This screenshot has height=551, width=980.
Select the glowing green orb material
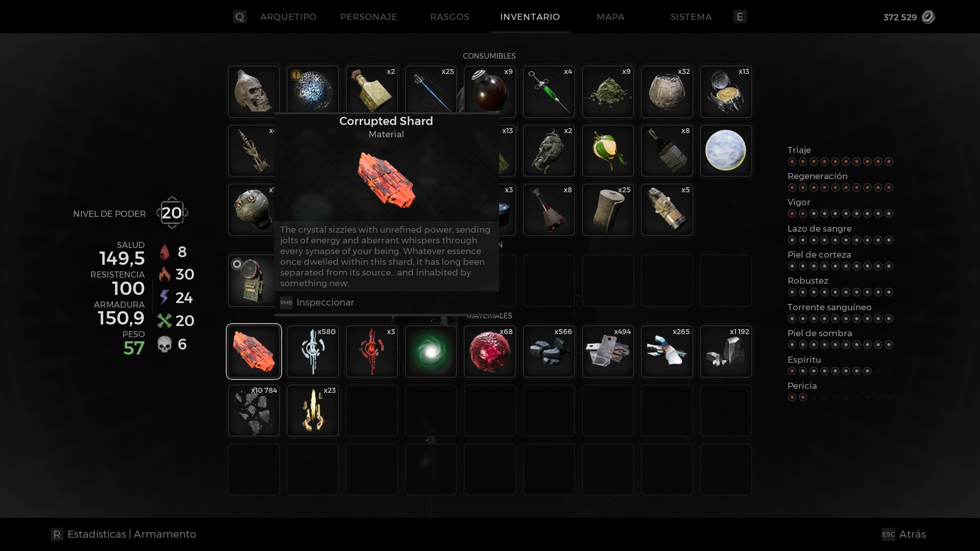pos(431,352)
